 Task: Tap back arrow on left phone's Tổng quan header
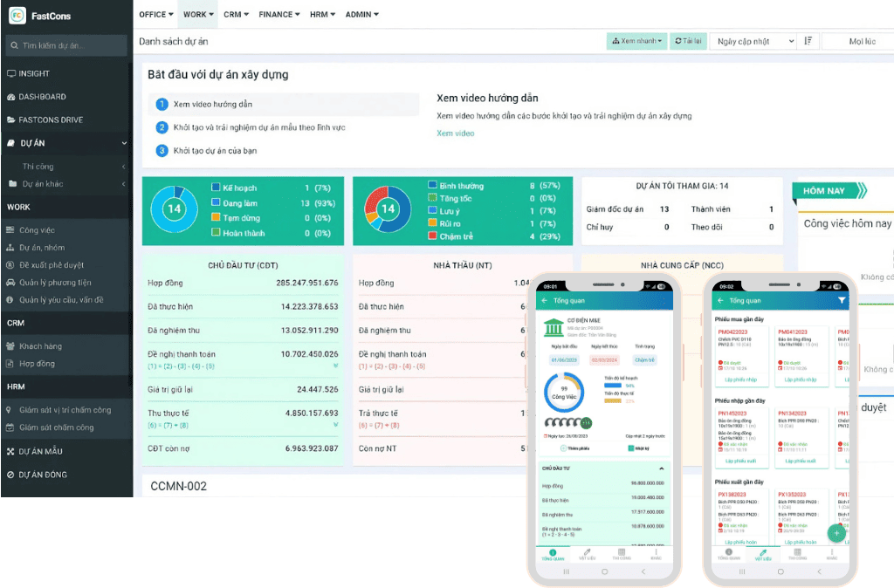(x=544, y=300)
